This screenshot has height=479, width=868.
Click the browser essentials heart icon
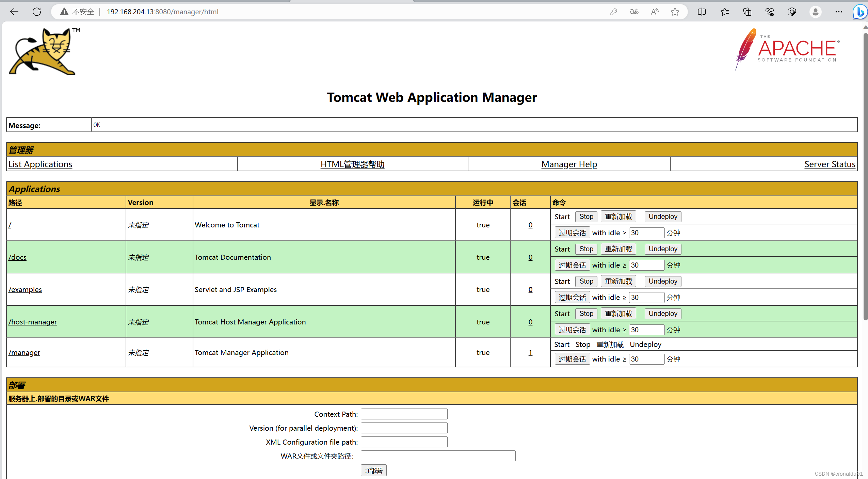click(770, 12)
